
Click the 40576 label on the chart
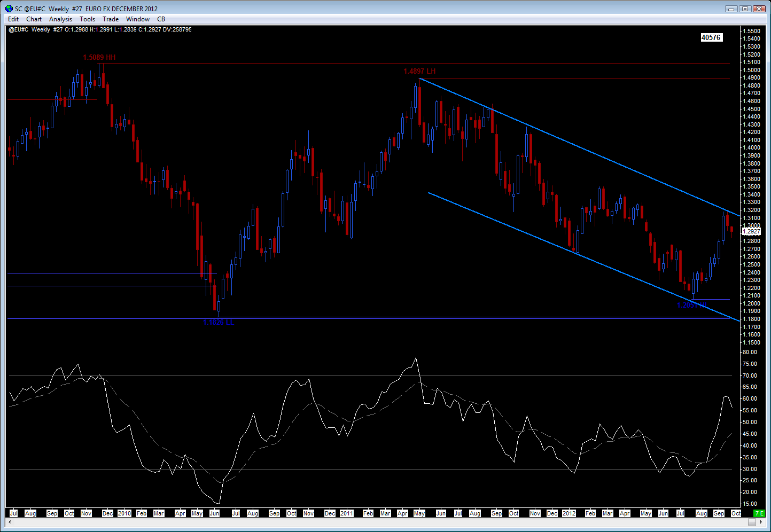(711, 37)
